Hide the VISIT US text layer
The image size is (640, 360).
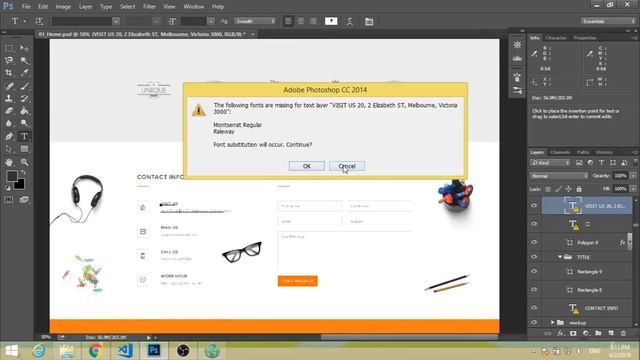534,206
